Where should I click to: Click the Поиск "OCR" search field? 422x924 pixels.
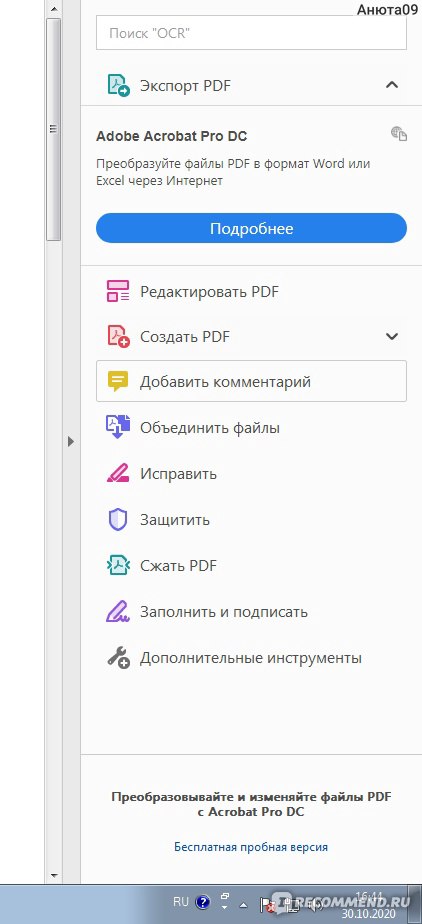251,34
